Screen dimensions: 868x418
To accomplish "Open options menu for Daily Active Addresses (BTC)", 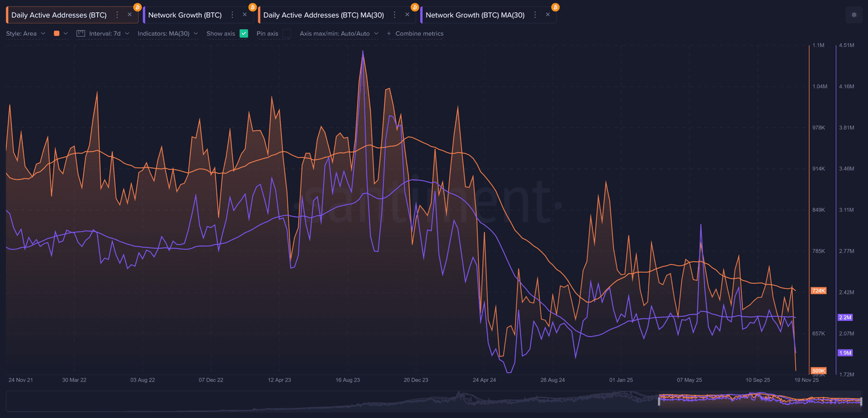I will (117, 15).
